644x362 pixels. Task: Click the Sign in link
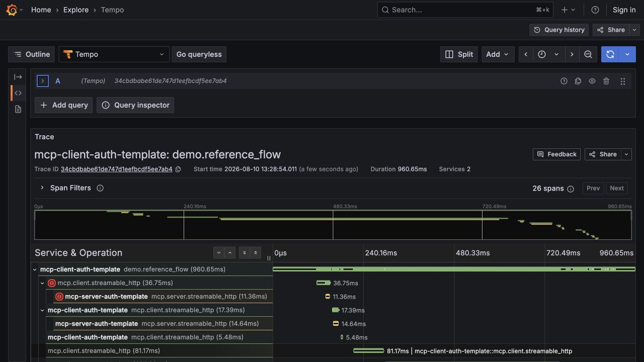(x=624, y=10)
